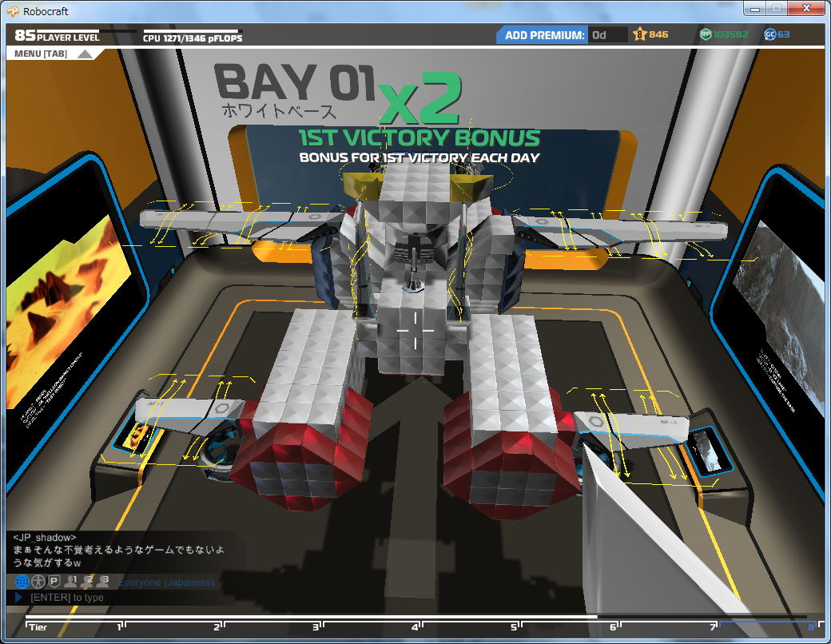Click the 63 GC balance

coord(783,34)
